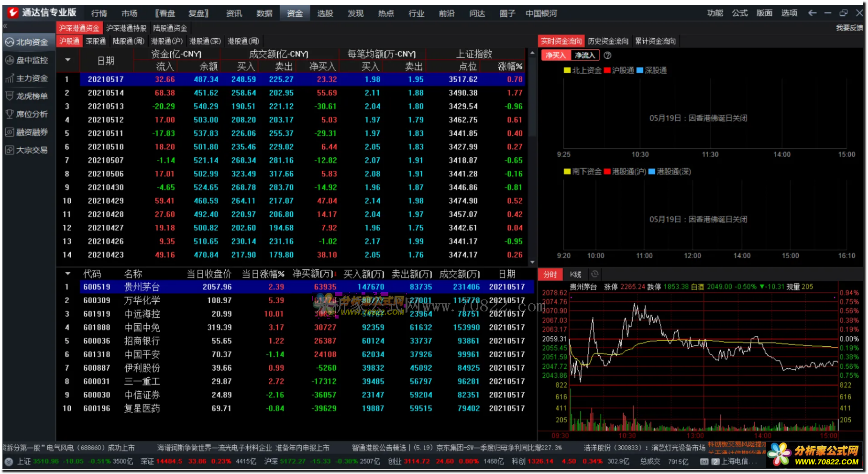Show the K线 candlestick chart
The height and width of the screenshot is (474, 868).
575,274
